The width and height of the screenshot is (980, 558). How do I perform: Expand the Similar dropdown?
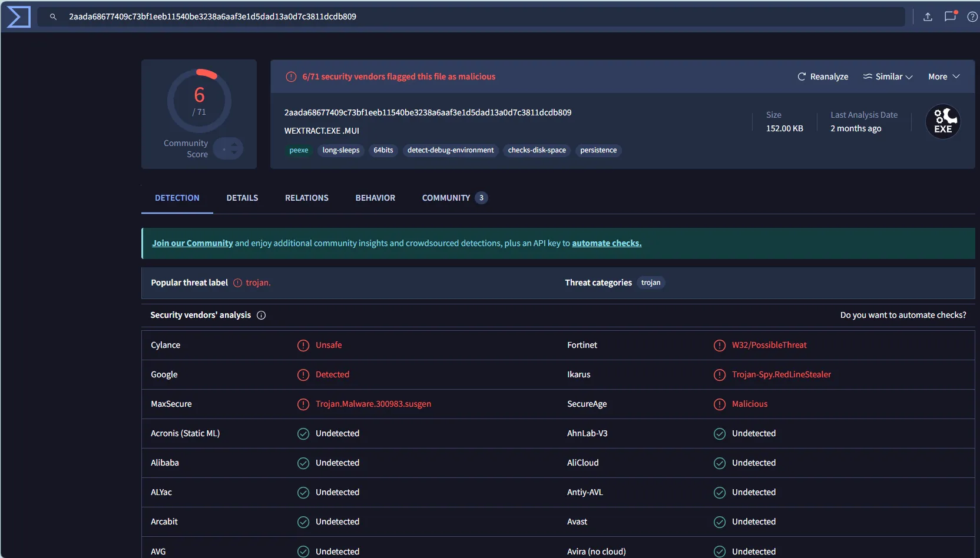pos(888,77)
